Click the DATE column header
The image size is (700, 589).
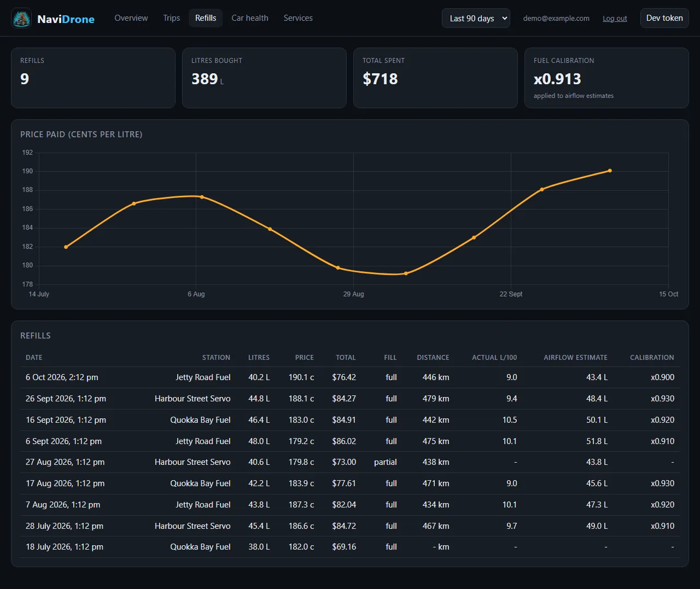click(x=34, y=358)
